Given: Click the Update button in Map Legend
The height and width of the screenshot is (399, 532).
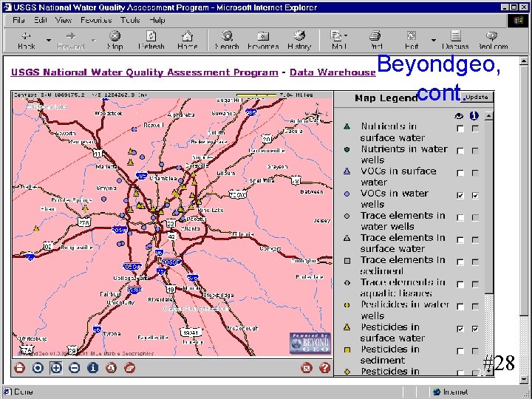Looking at the screenshot, I should (477, 97).
